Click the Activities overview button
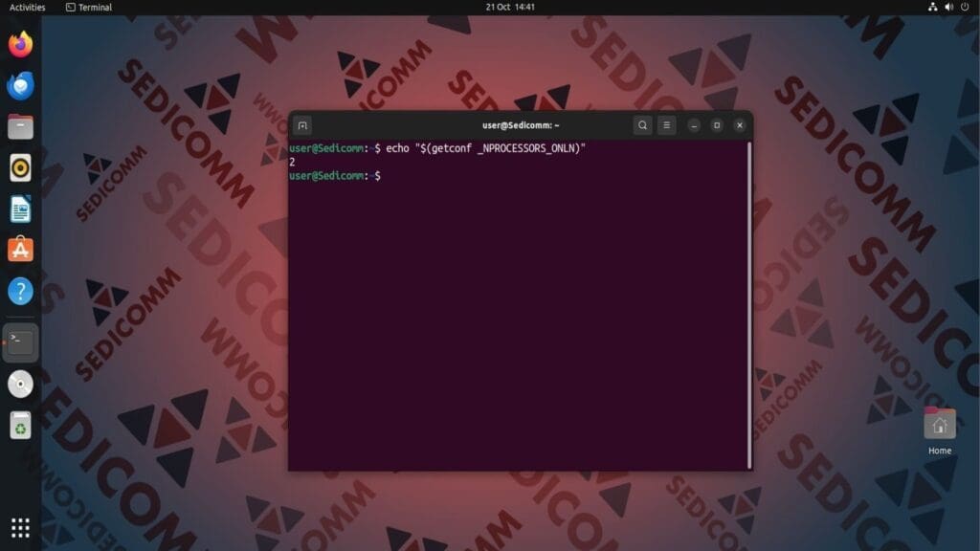980x551 pixels. pos(28,7)
